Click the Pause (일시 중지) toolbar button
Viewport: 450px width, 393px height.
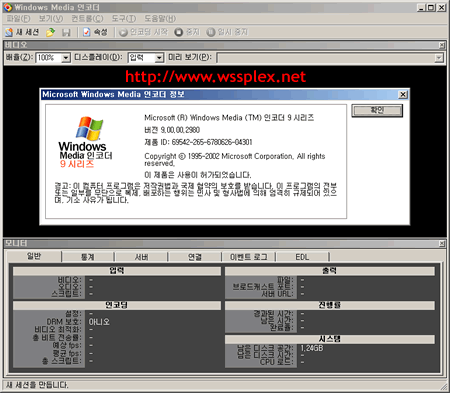click(x=227, y=32)
